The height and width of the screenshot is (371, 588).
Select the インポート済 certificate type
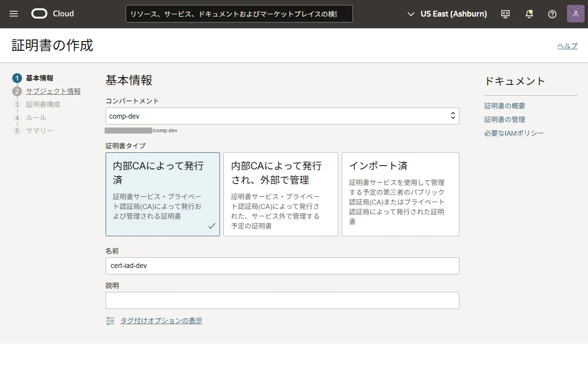(400, 194)
